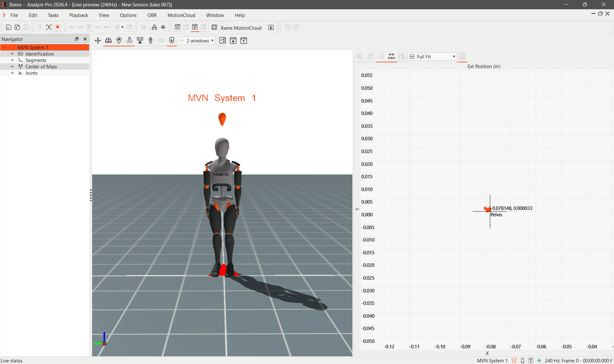Click the Xsens MotionCloud button
Viewport: 614px width, 364px height.
pyautogui.click(x=241, y=28)
